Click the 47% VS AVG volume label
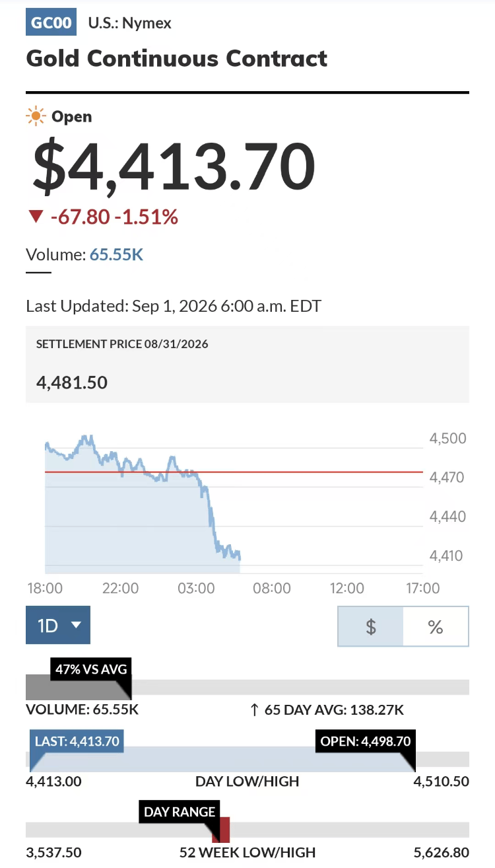 91,669
